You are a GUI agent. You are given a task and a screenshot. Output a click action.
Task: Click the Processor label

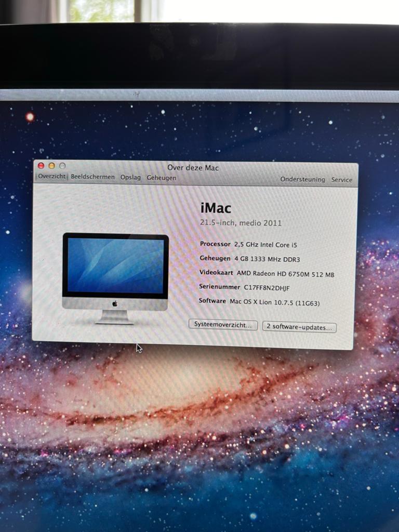pyautogui.click(x=215, y=244)
